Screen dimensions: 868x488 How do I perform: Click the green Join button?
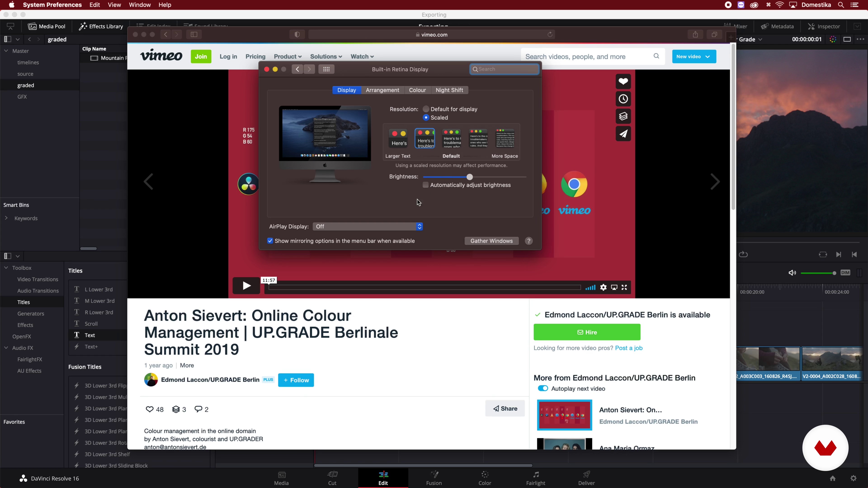201,56
